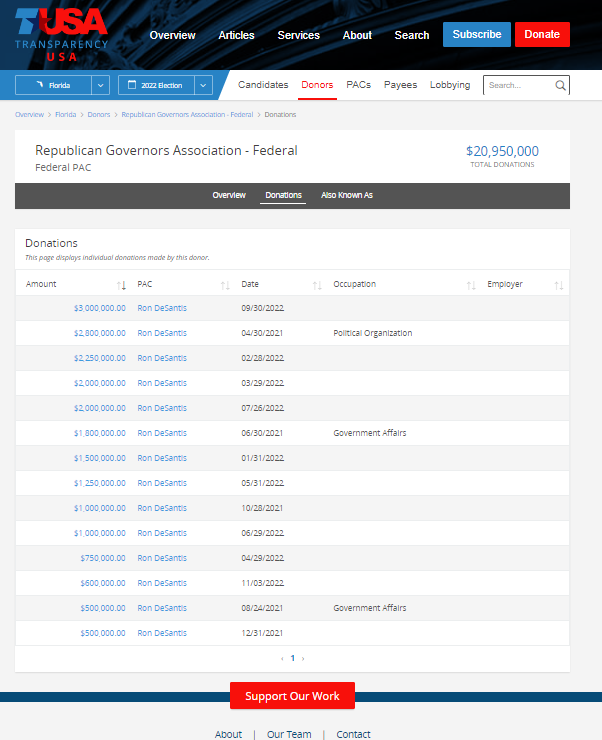Follow the Florida breadcrumb link
602x740 pixels.
[x=66, y=115]
